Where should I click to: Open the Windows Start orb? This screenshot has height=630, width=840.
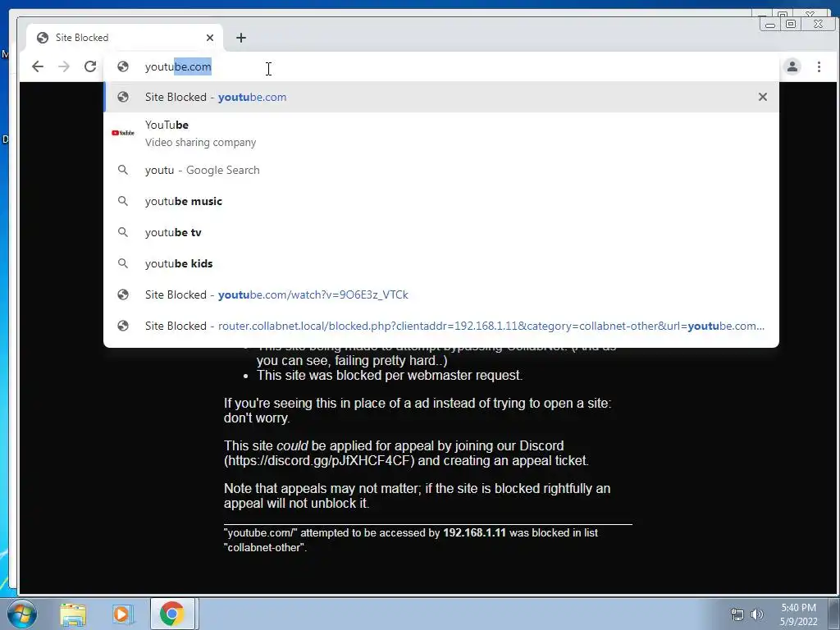(21, 614)
